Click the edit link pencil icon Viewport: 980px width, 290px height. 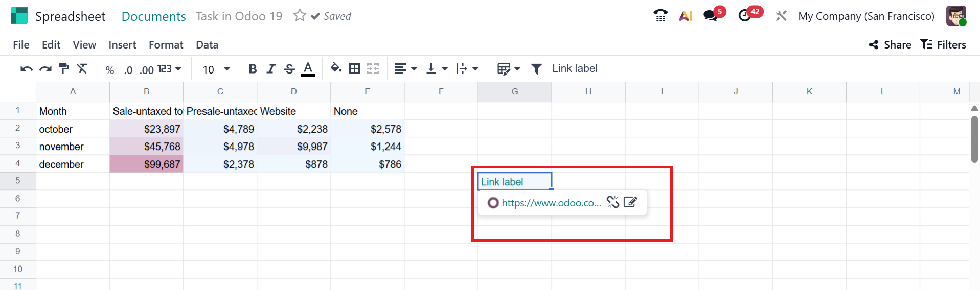[630, 202]
